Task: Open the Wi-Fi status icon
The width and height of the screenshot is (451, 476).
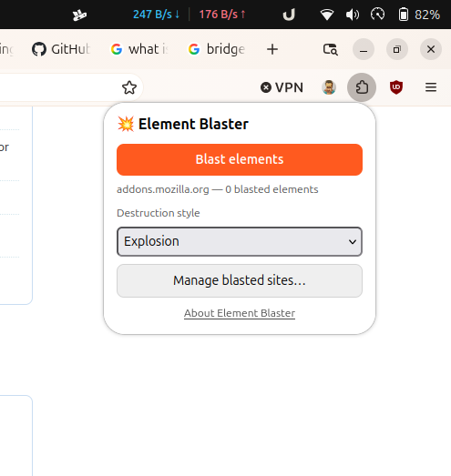Action: [x=327, y=15]
